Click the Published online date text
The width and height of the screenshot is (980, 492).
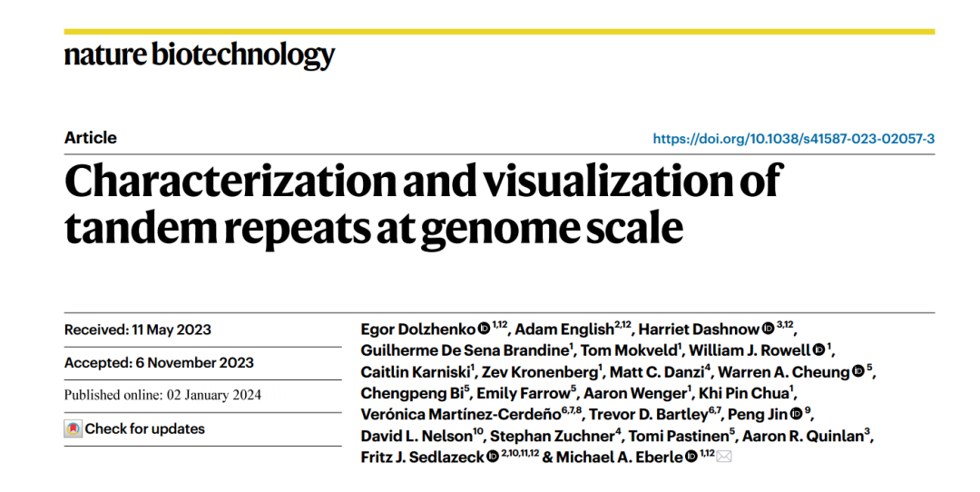pos(162,395)
